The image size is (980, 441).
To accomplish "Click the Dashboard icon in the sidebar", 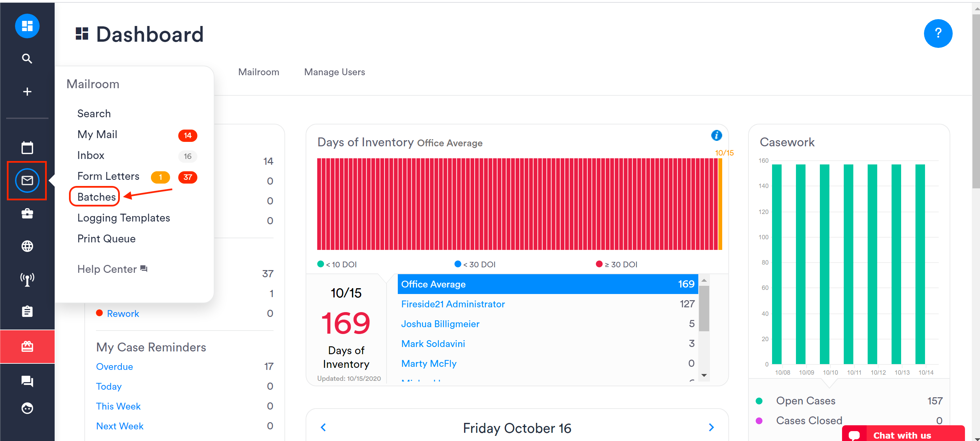I will tap(27, 26).
